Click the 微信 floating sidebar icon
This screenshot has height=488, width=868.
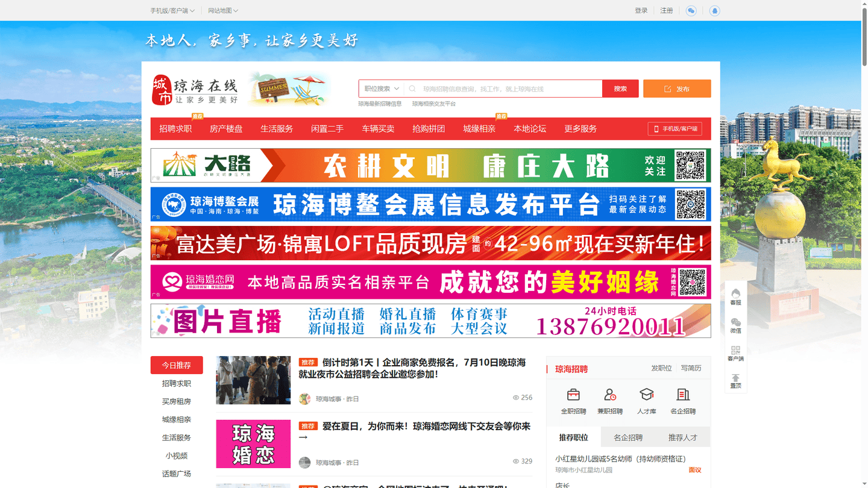pos(735,325)
